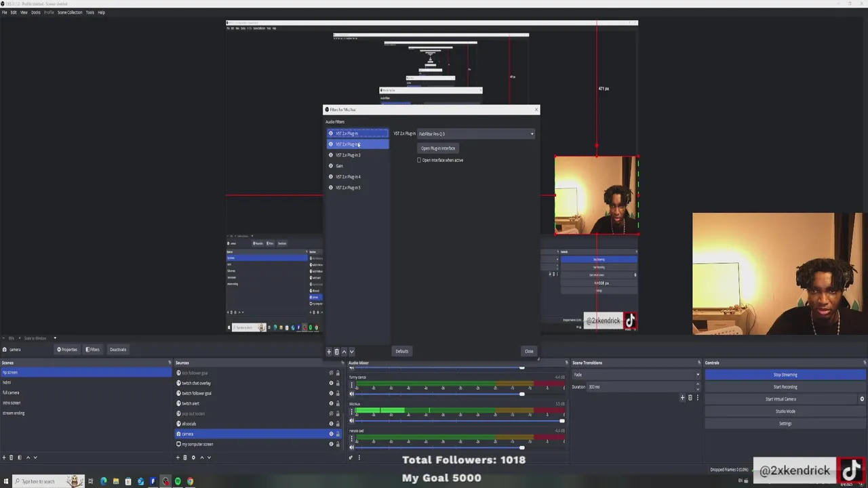Open File Explorer from the taskbar
The height and width of the screenshot is (488, 868).
(116, 481)
